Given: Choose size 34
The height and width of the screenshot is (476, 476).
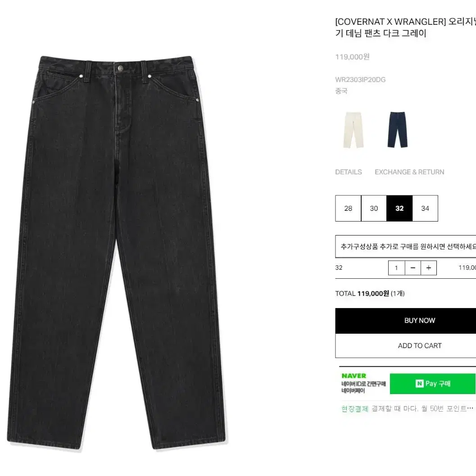Looking at the screenshot, I should [425, 208].
